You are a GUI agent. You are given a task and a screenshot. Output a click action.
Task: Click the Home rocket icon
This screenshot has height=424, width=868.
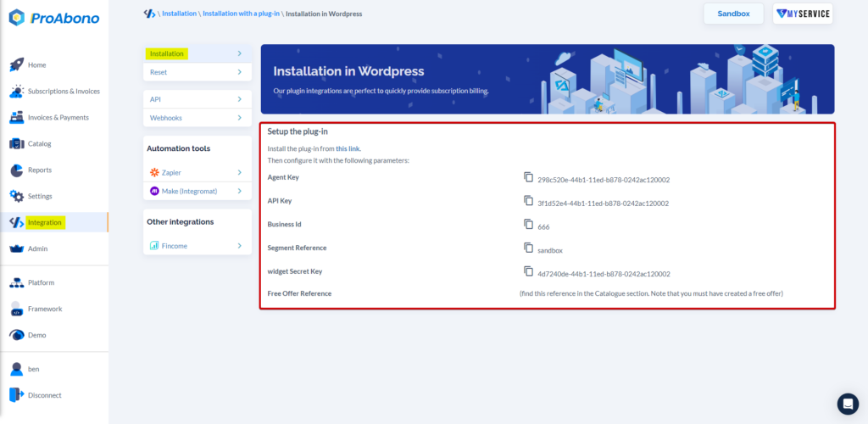pos(17,64)
